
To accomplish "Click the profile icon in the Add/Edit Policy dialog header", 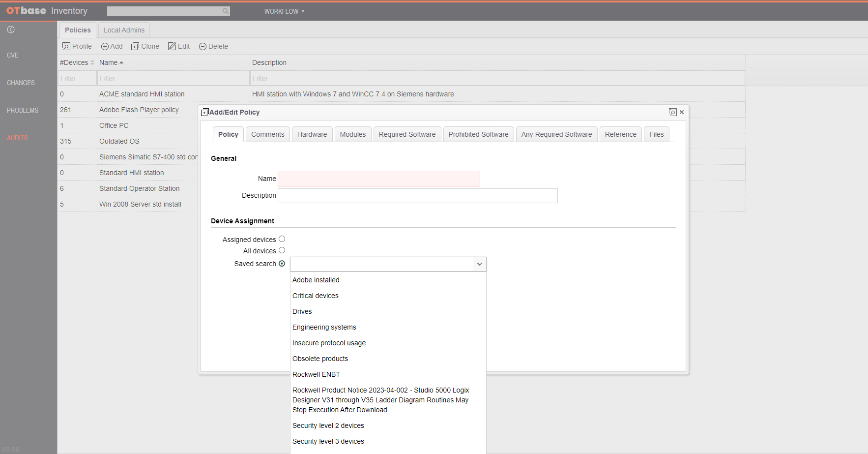I will coord(672,112).
